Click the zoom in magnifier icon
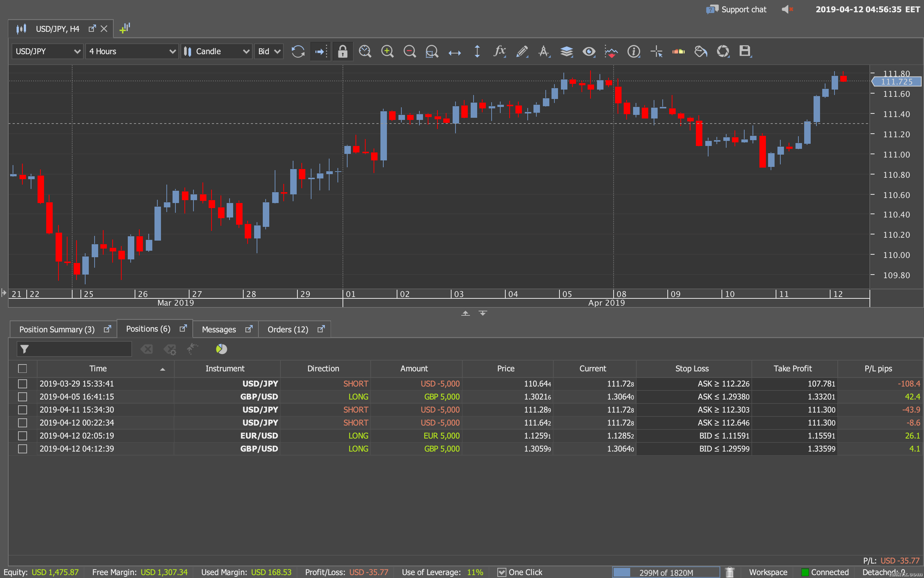924x578 pixels. point(387,51)
